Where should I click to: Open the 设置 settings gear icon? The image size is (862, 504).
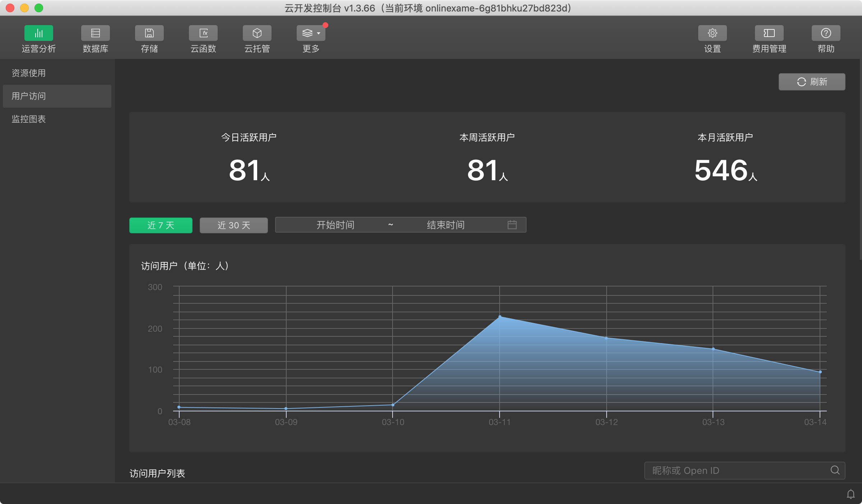click(712, 33)
